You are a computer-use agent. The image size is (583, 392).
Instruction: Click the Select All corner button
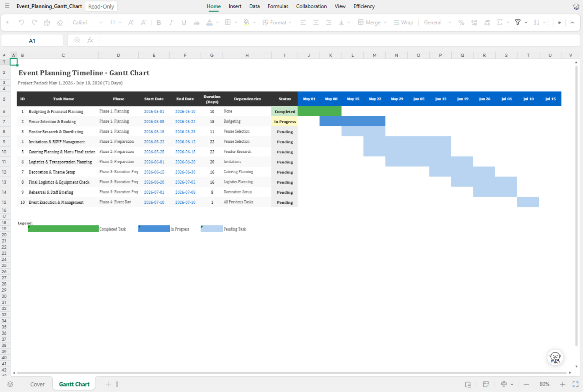4,55
